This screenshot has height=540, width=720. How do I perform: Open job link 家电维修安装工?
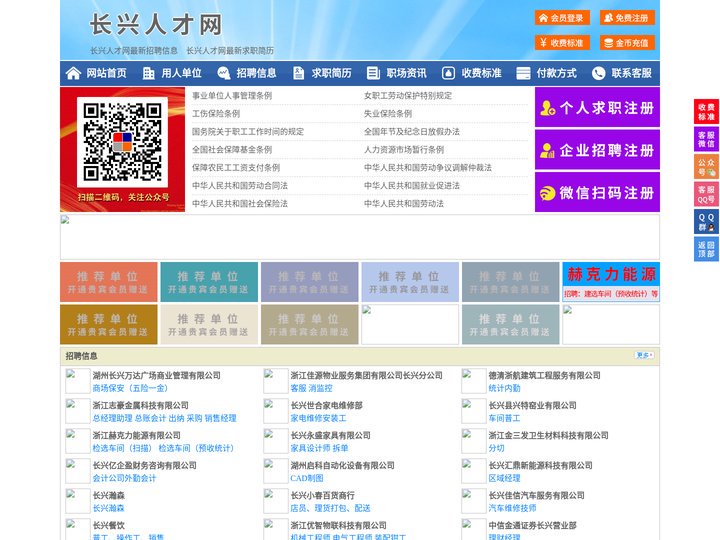(319, 418)
